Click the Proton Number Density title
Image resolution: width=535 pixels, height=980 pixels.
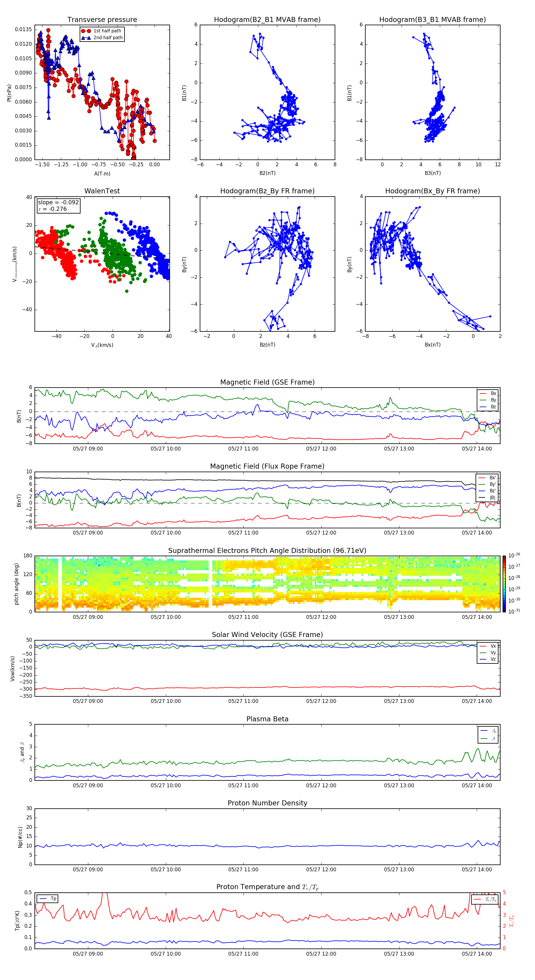point(267,804)
